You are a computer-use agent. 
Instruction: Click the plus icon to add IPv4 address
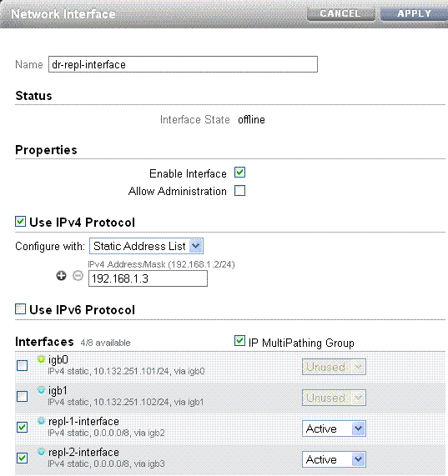[x=62, y=276]
